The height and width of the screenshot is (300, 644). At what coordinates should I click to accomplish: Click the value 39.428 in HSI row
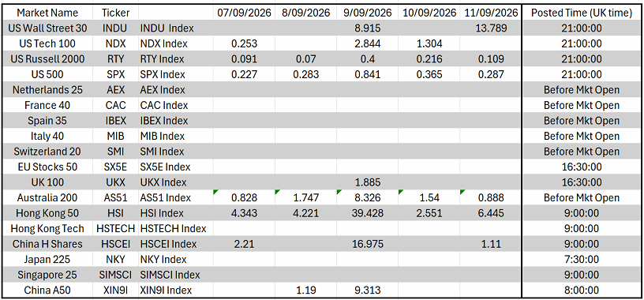367,213
